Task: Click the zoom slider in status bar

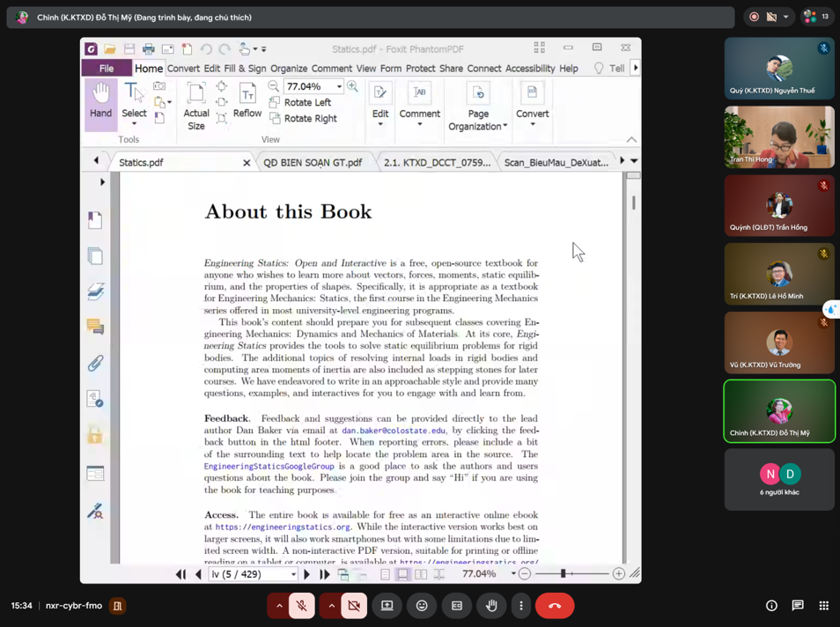Action: 564,574
